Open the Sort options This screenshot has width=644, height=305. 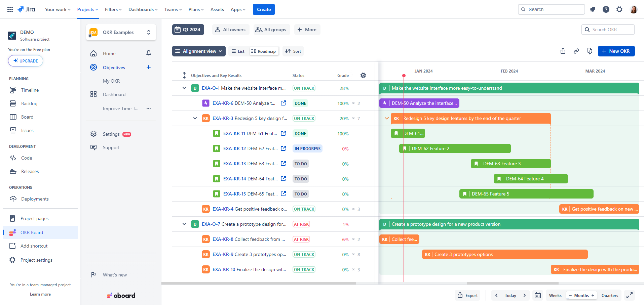293,51
